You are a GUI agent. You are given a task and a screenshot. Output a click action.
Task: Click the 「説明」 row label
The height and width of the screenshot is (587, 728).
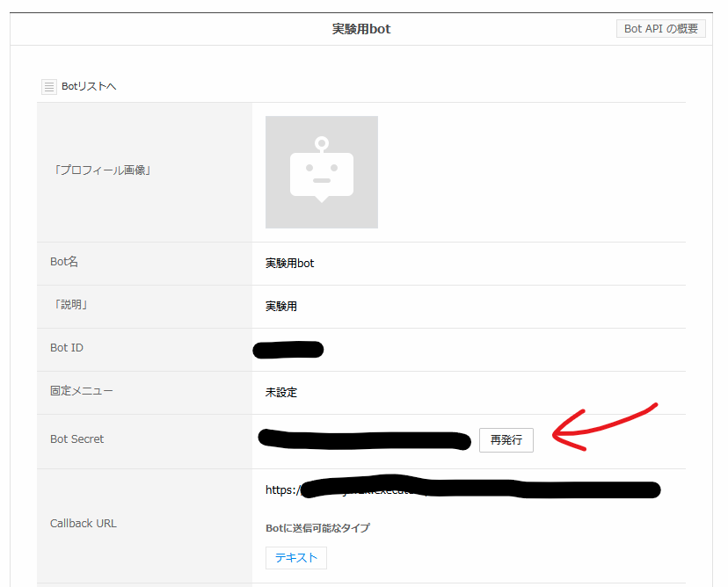[x=70, y=305]
